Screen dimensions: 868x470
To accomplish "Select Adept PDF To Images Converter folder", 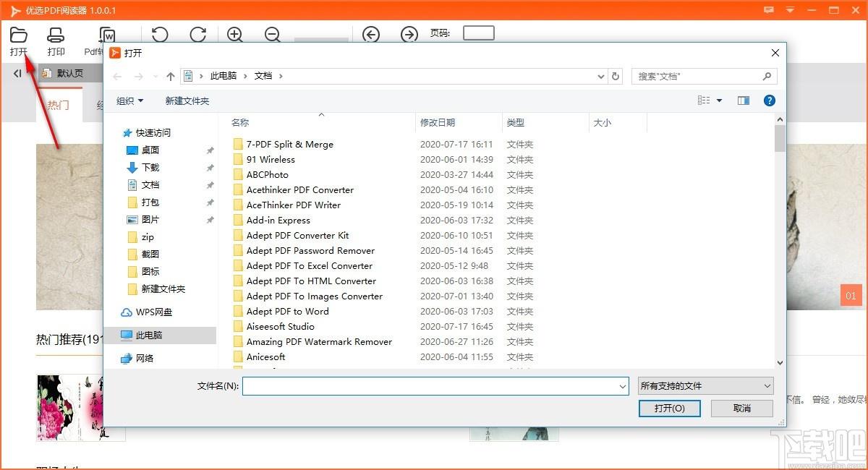I will click(x=308, y=296).
